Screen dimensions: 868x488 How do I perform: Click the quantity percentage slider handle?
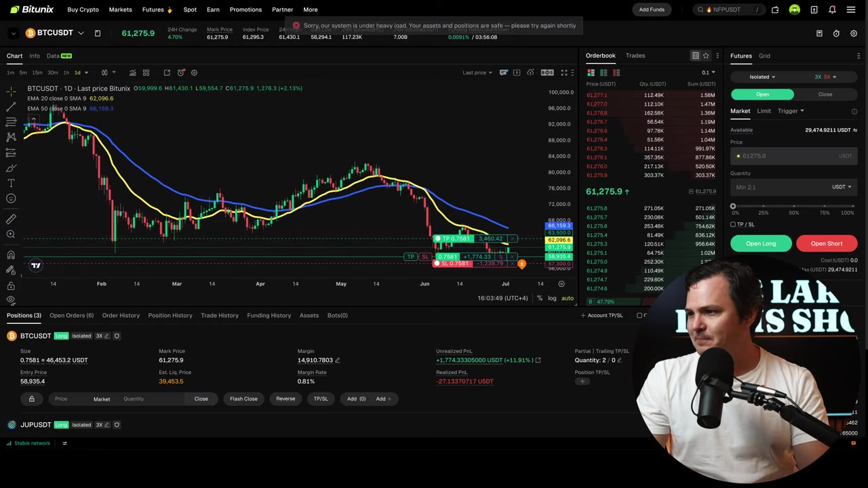tap(732, 206)
